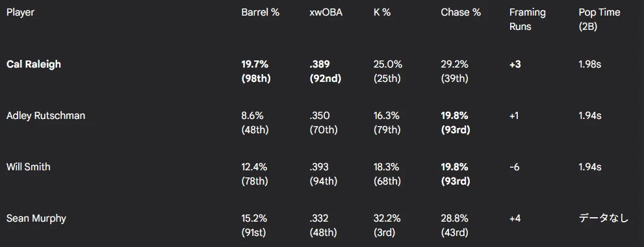This screenshot has width=644, height=247.
Task: Select Cal Raleigh's 1.98s pop time
Action: pos(590,64)
